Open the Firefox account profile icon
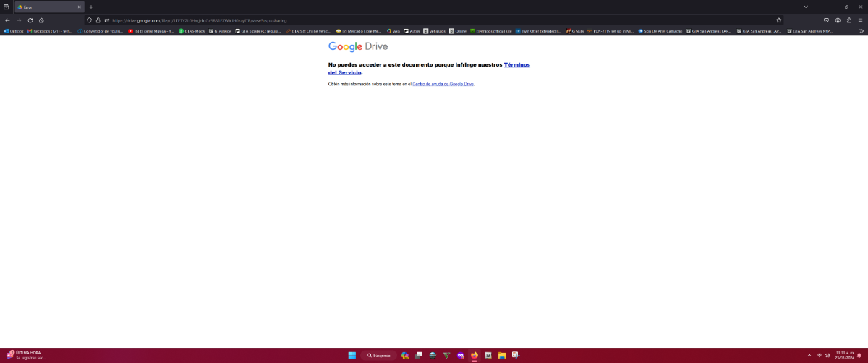The width and height of the screenshot is (868, 363). [838, 20]
